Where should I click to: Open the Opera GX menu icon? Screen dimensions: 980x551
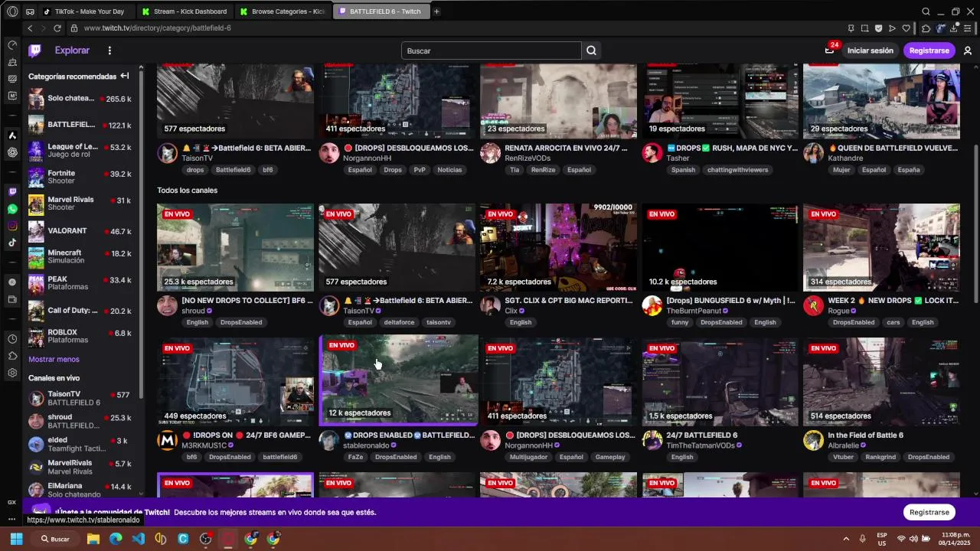[12, 11]
